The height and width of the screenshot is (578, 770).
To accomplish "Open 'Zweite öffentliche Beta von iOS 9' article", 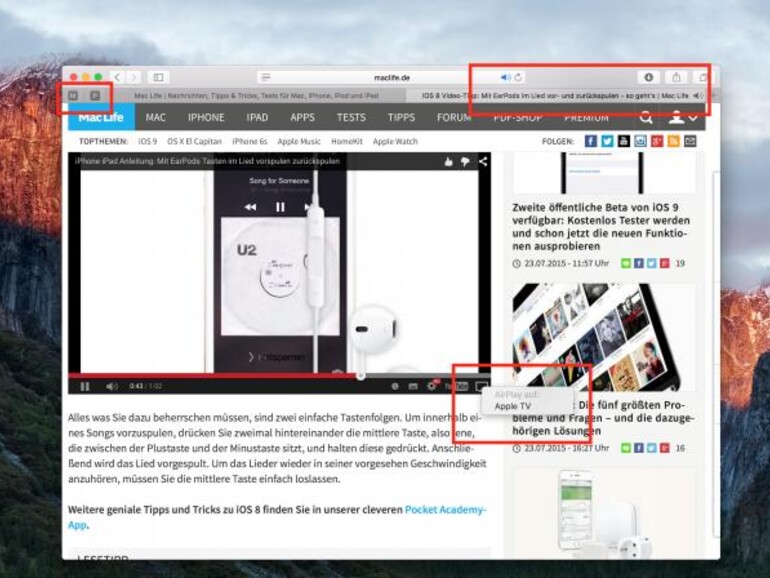I will tap(601, 227).
